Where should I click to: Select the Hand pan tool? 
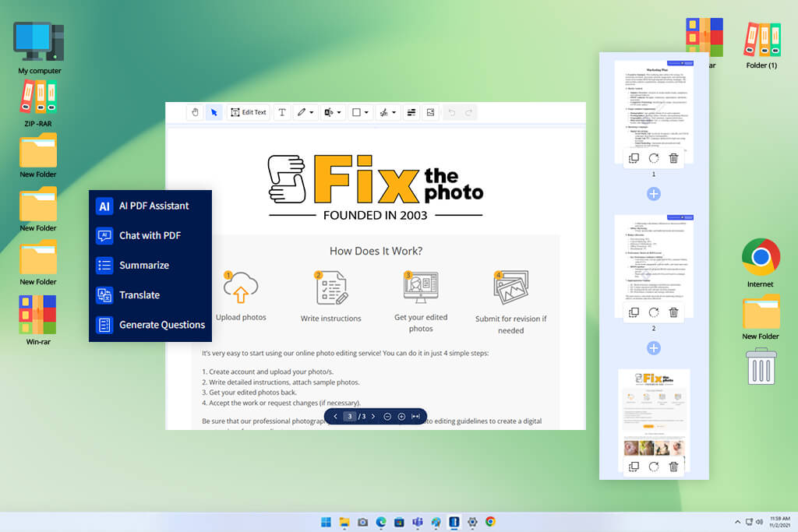[x=195, y=112]
